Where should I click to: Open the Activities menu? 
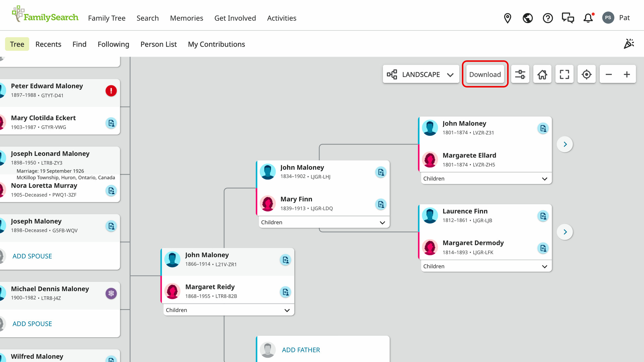point(282,18)
